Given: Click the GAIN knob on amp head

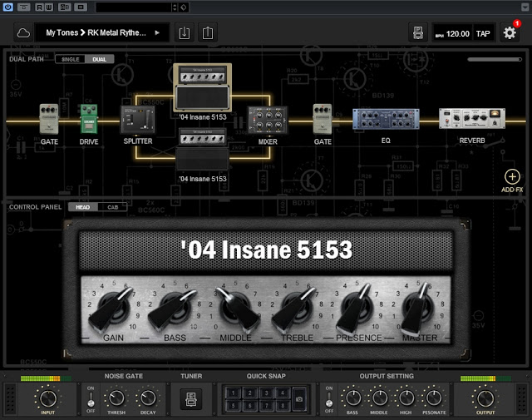Looking at the screenshot, I should coord(113,308).
